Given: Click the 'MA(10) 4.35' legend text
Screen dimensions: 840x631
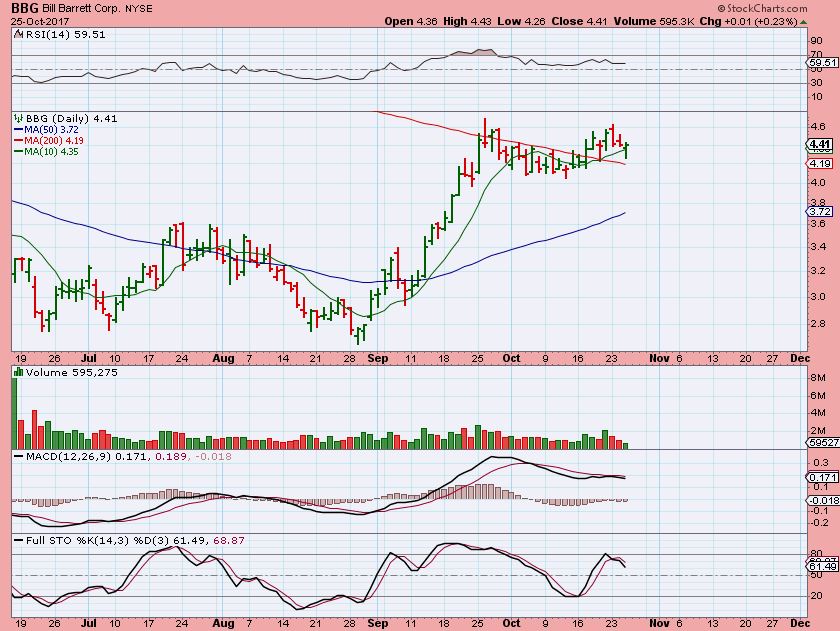Looking at the screenshot, I should pos(51,152).
